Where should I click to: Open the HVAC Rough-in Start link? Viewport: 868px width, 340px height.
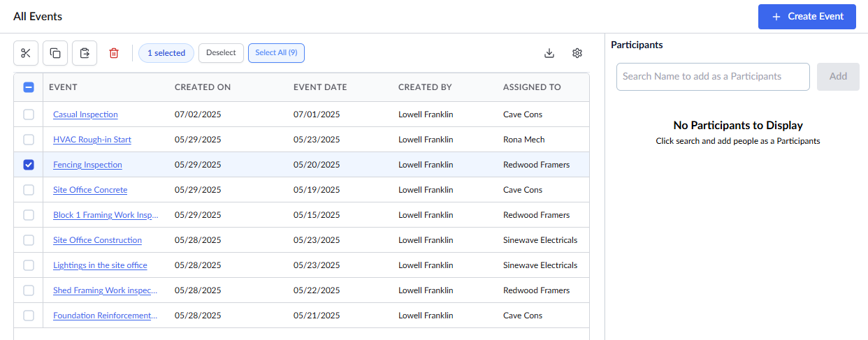click(92, 140)
